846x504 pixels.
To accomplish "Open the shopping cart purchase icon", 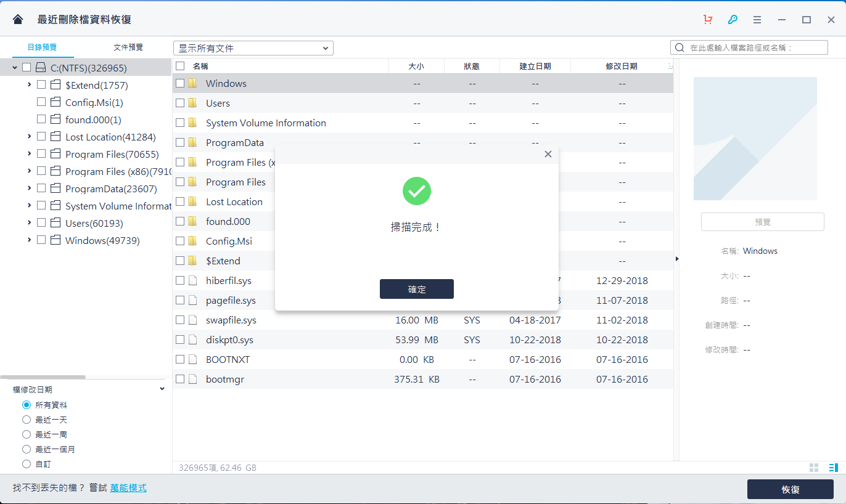I will click(x=707, y=19).
